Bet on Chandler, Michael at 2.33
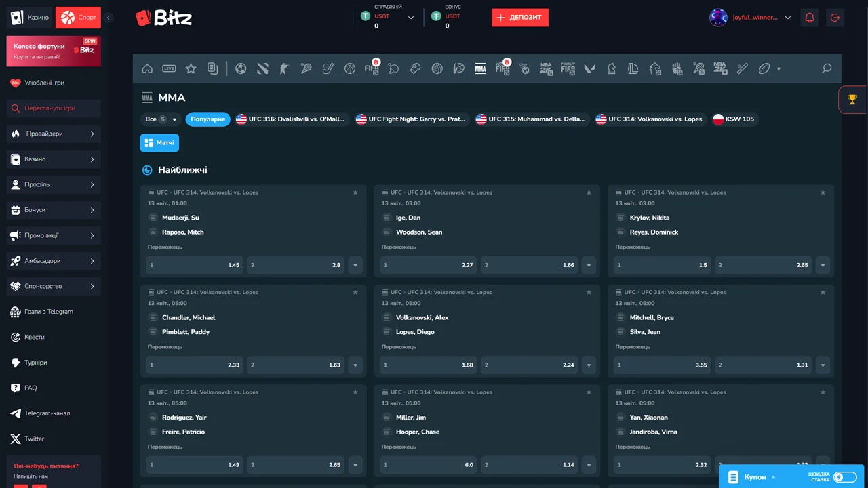This screenshot has height=488, width=868. click(x=195, y=365)
